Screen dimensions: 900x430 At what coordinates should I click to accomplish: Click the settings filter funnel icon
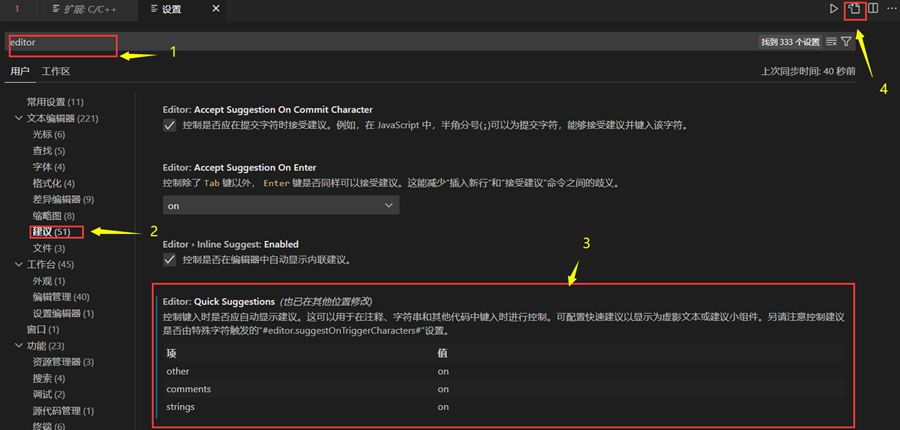point(847,42)
